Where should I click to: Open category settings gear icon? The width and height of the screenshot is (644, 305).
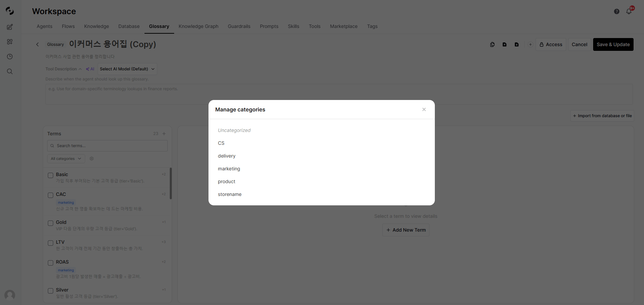click(x=92, y=159)
